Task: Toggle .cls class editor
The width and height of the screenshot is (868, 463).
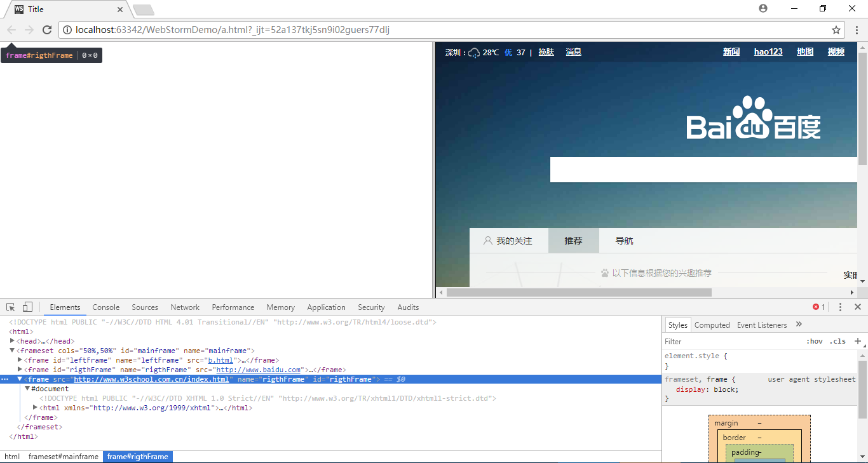Action: 839,342
